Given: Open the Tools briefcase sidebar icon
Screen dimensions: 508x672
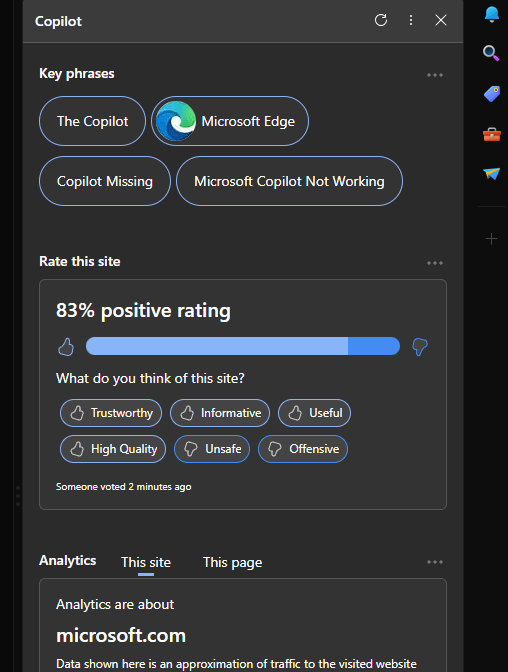Looking at the screenshot, I should [x=492, y=134].
